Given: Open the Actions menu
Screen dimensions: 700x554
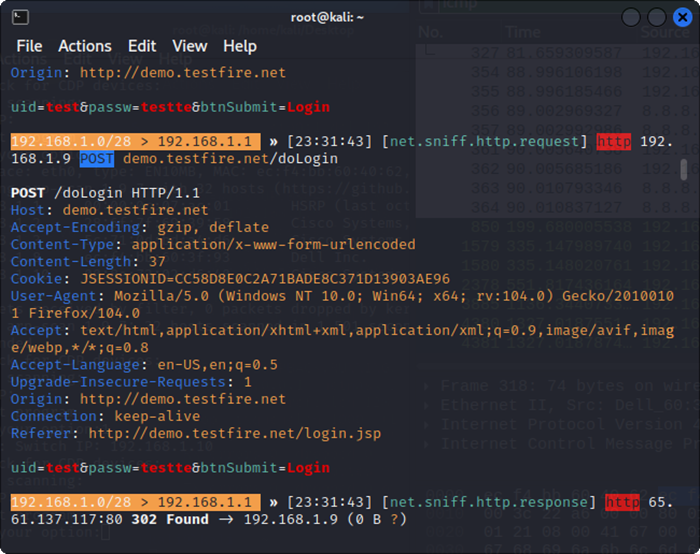Looking at the screenshot, I should point(85,46).
